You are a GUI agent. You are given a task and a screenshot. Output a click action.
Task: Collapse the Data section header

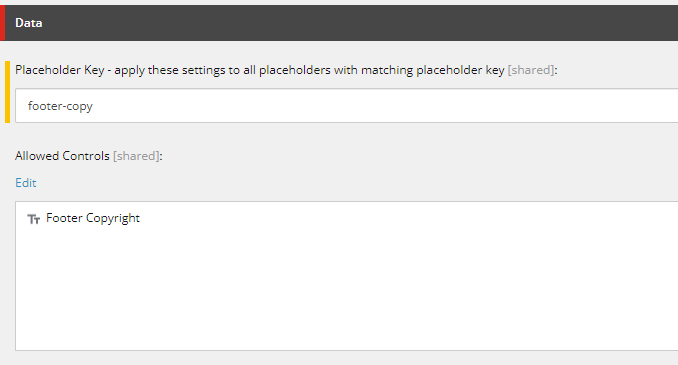341,23
